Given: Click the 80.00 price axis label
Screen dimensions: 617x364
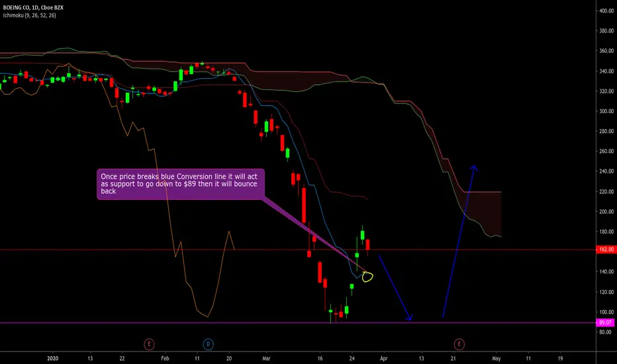Looking at the screenshot, I should click(x=605, y=332).
